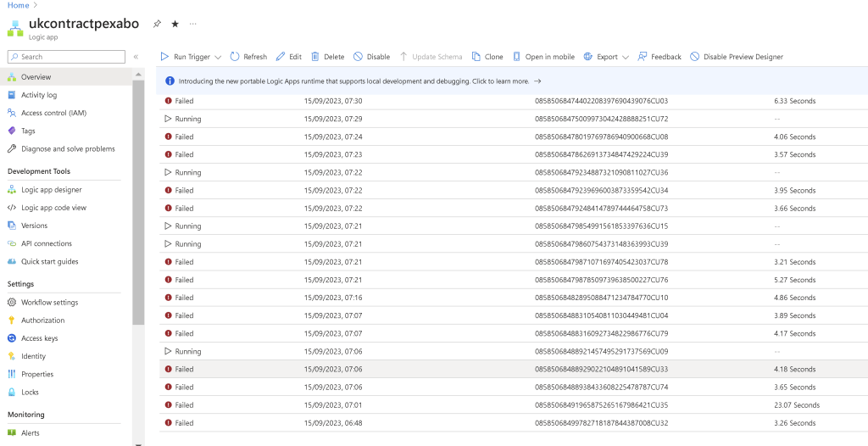Select run ID 08585068479234887321090811027CU36
868x446 pixels.
[601, 172]
